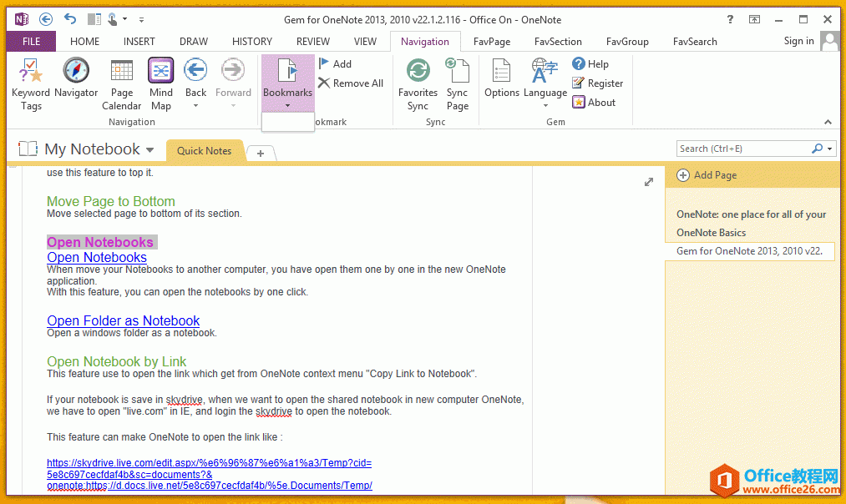Viewport: 846px width, 504px height.
Task: Customize Quick Access Toolbar dropdown
Action: 141,20
